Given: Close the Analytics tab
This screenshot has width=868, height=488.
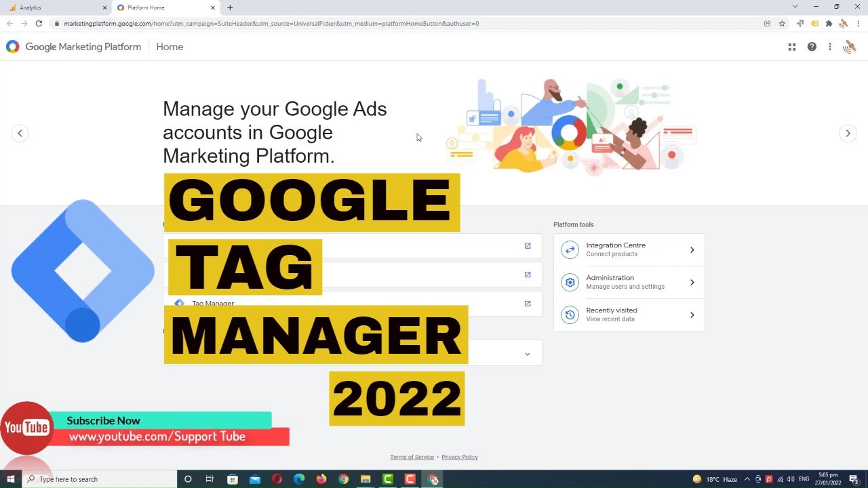Looking at the screenshot, I should [104, 7].
